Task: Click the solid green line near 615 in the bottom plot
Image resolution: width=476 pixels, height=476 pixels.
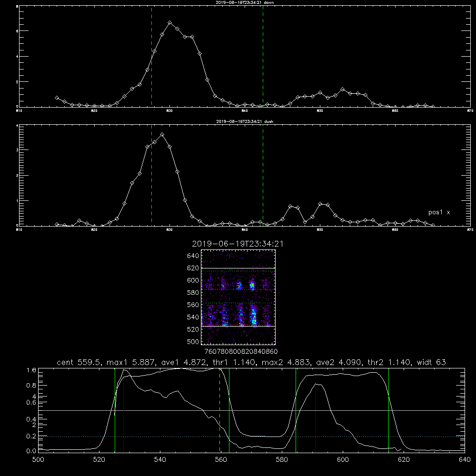Action: point(388,410)
